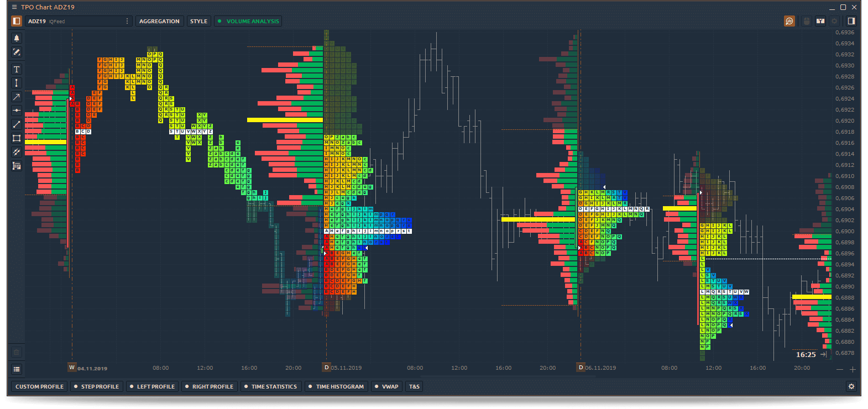Viewport: 868px width, 409px height.
Task: Zoom in with the plus icon
Action: pyautogui.click(x=853, y=369)
